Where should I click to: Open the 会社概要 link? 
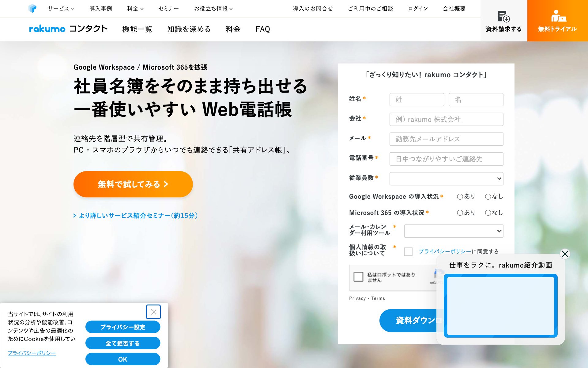[x=454, y=9]
